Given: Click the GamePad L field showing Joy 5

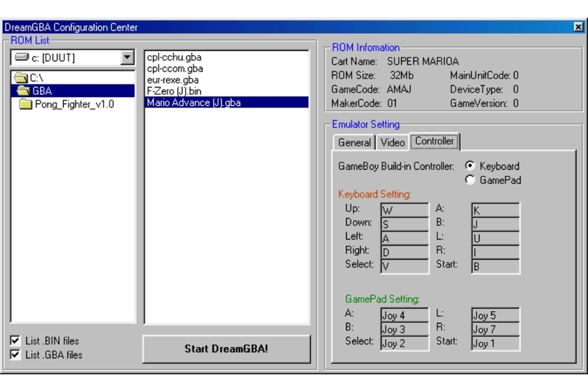Looking at the screenshot, I should tap(495, 315).
